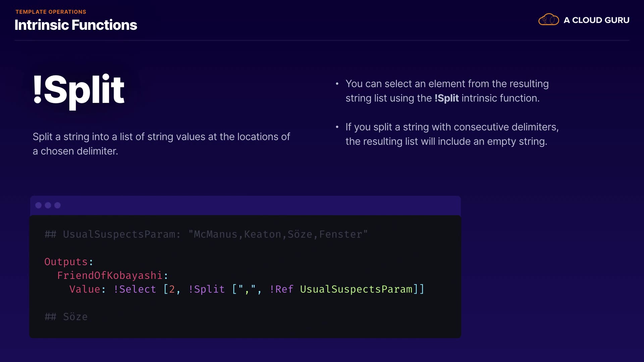Click the A Cloud Guru cloud logo icon
Image resolution: width=644 pixels, height=362 pixels.
pyautogui.click(x=548, y=20)
